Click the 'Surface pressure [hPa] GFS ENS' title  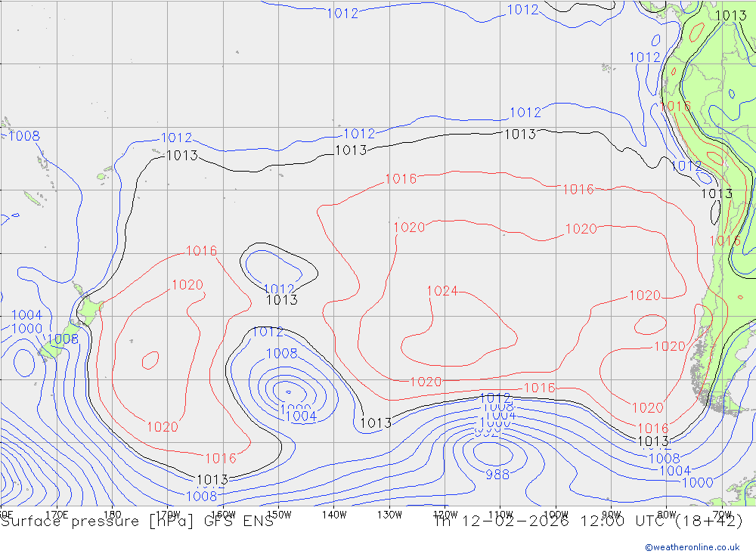coord(138,522)
